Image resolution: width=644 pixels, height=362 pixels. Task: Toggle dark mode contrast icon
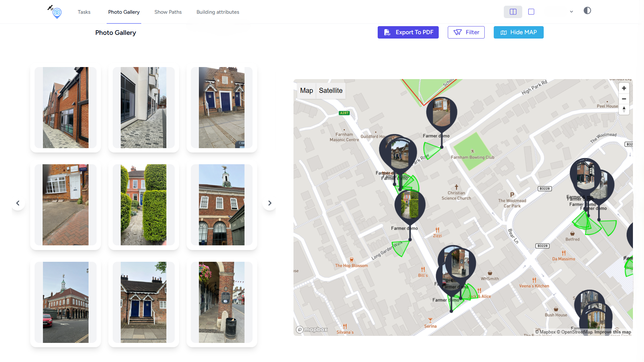587,11
